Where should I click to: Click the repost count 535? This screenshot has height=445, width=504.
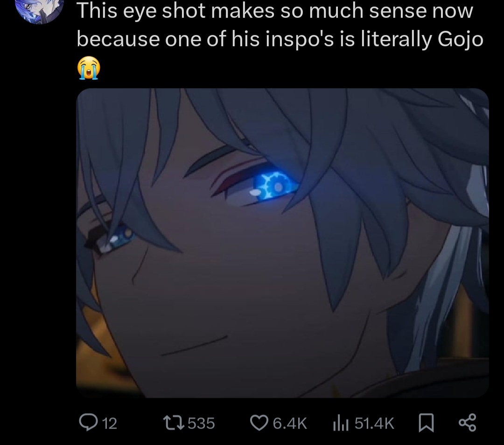(201, 424)
